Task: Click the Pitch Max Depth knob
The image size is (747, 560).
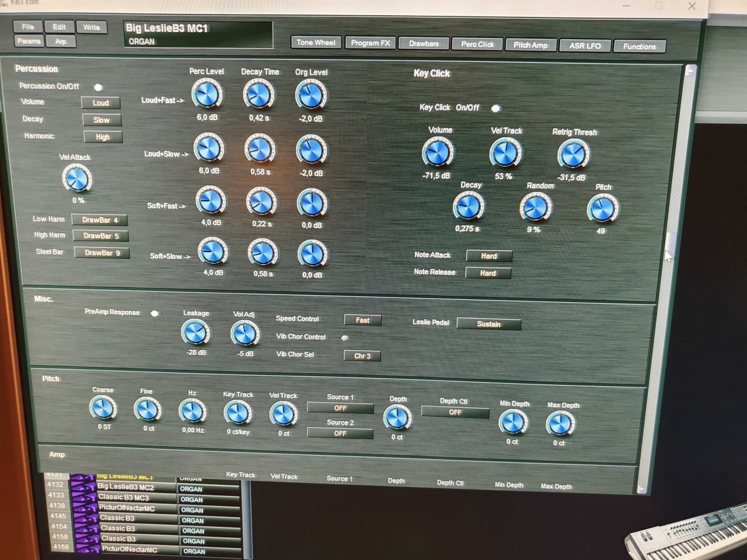Action: click(560, 424)
